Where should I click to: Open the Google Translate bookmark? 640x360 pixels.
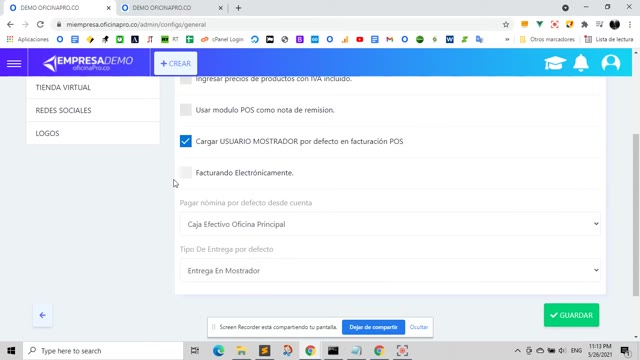tap(479, 40)
